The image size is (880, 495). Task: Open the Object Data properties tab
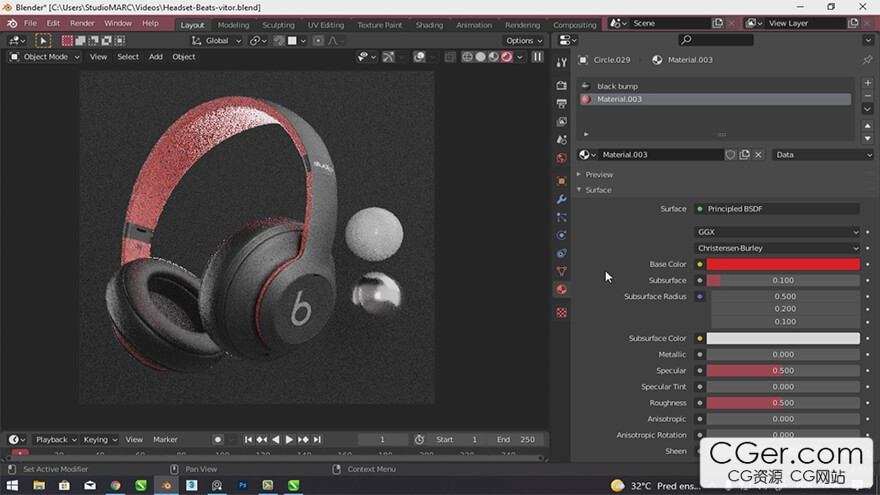pos(561,271)
